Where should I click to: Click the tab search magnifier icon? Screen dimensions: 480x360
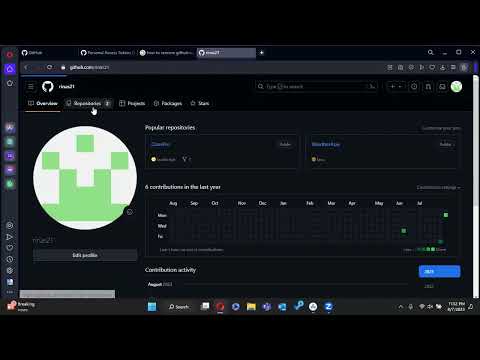(x=431, y=52)
